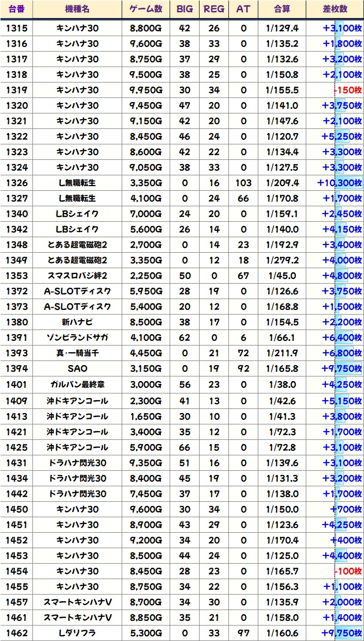Select the Lダリフラ machine name cell
This screenshot has width=364, height=641.
(x=77, y=633)
